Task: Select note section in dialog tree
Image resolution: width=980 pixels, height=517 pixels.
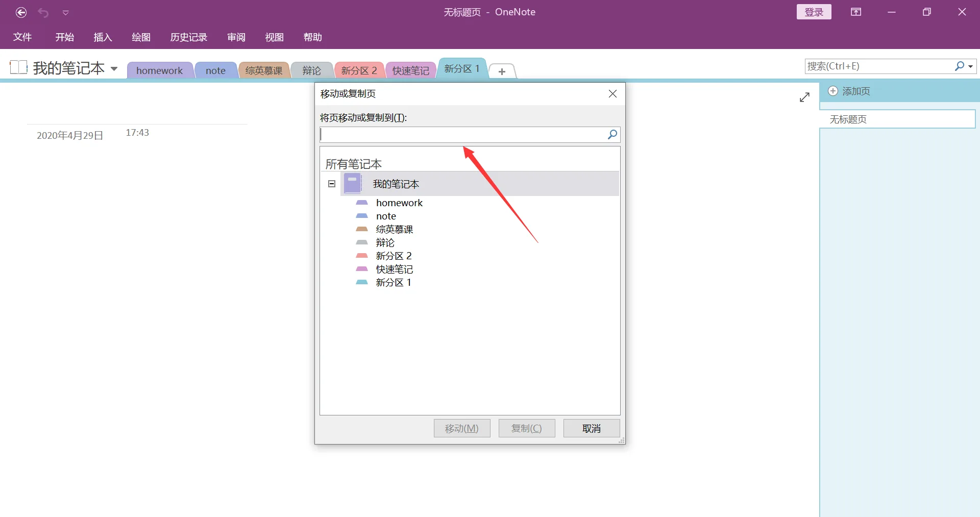Action: tap(386, 216)
